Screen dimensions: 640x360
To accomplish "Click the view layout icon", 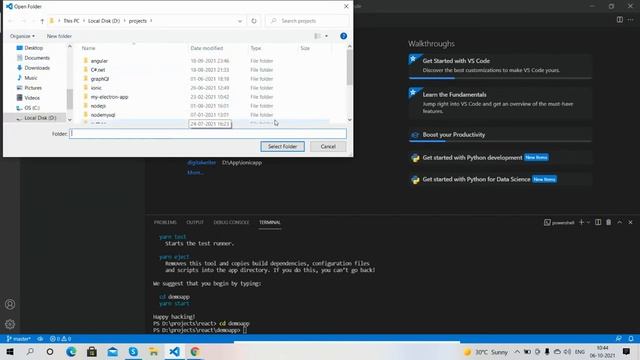I will (x=318, y=36).
